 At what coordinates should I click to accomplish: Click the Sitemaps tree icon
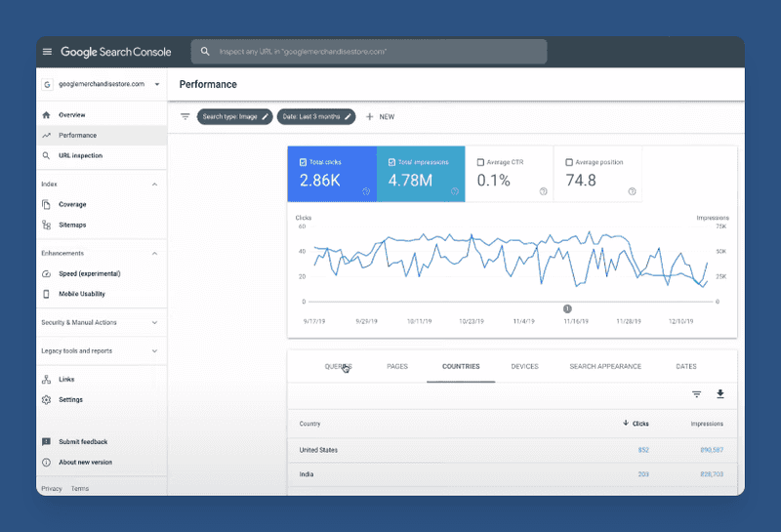tap(46, 225)
